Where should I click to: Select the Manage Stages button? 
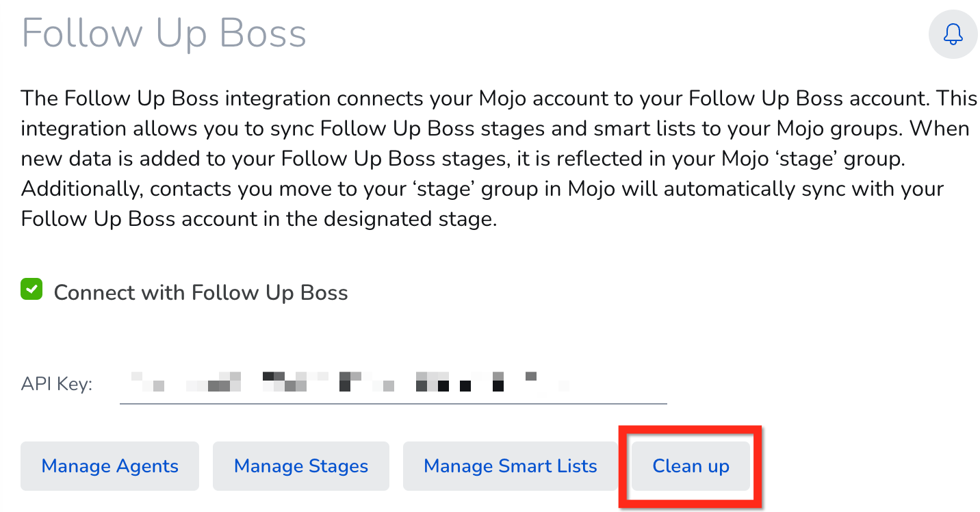pyautogui.click(x=301, y=466)
